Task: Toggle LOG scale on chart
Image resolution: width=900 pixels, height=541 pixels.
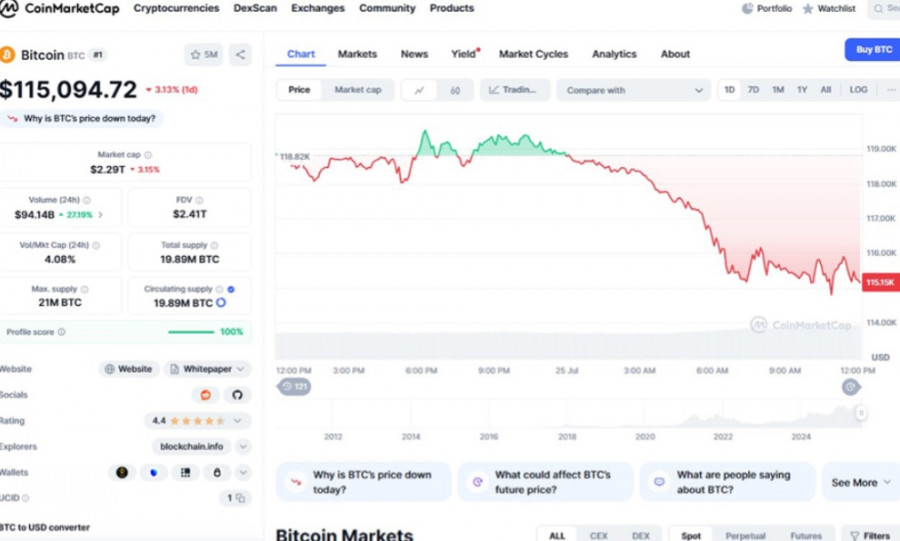Action: (x=858, y=90)
